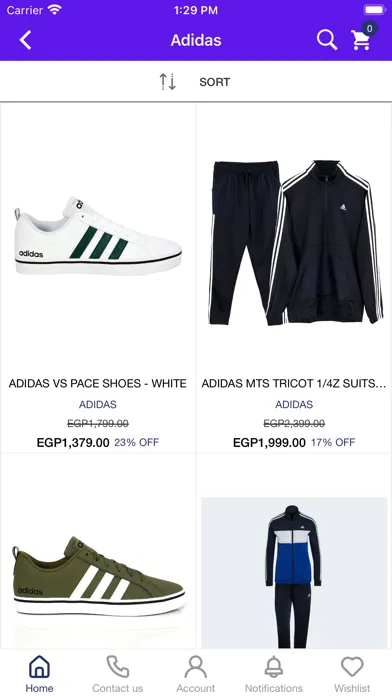Open the Wishlist heart icon
Viewport: 392px width, 696px height.
352,667
